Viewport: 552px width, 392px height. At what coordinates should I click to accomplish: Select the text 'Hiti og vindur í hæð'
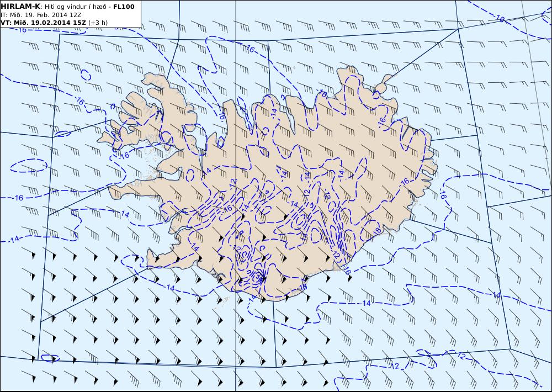75,7
